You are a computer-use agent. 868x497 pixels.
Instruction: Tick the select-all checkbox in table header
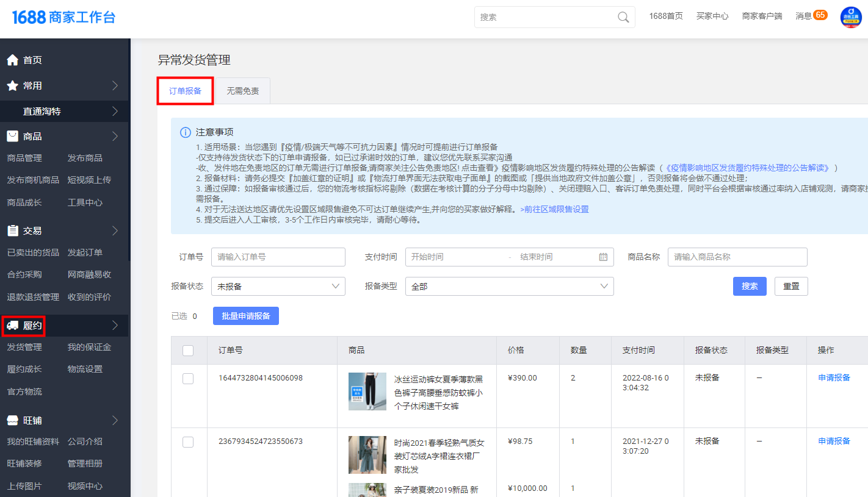tap(188, 350)
